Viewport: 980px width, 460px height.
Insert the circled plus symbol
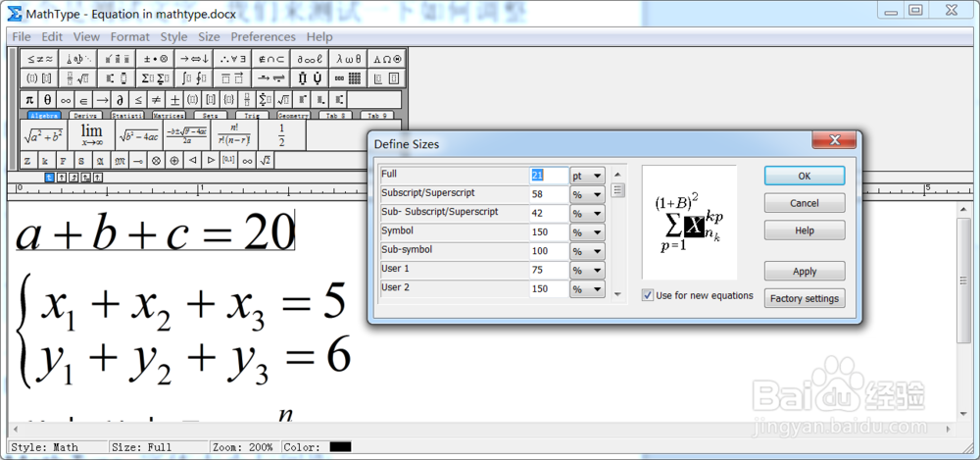point(174,161)
